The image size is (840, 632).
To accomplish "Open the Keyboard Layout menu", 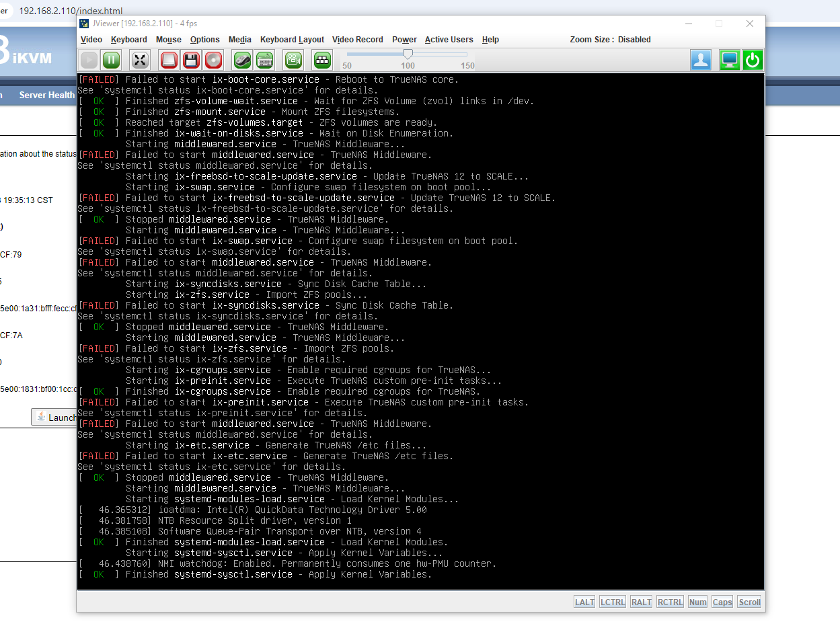I will [292, 40].
